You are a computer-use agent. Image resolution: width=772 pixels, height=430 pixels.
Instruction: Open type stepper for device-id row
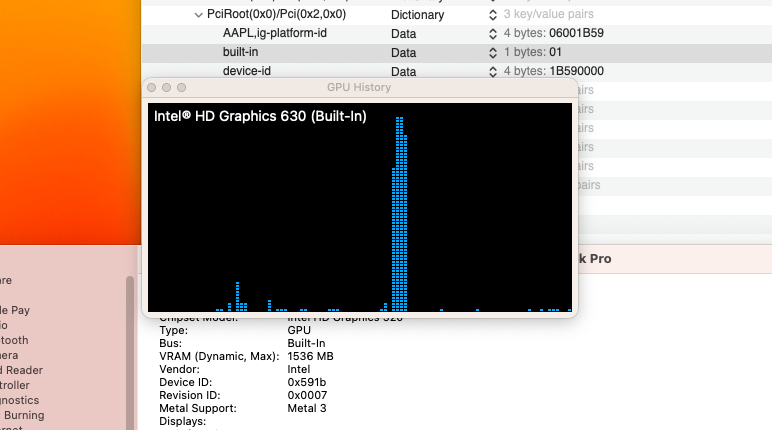point(493,71)
